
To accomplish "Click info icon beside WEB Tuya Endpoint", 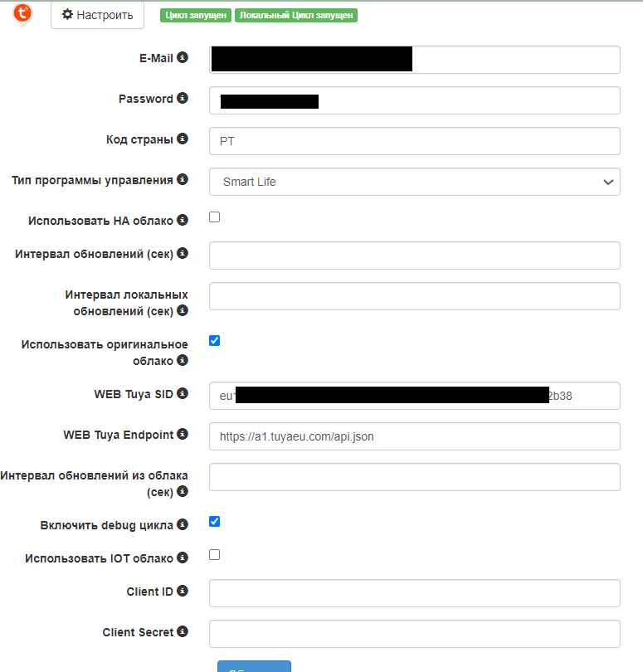I will point(183,434).
